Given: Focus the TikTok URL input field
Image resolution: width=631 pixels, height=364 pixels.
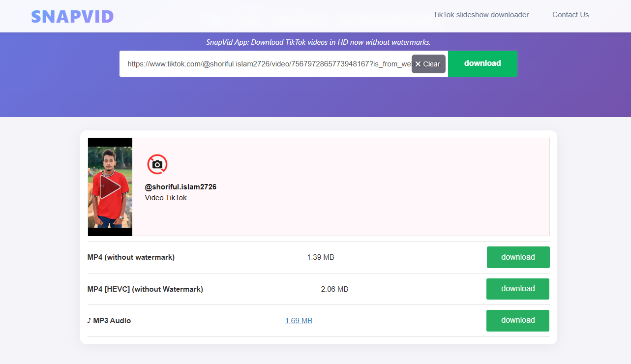Looking at the screenshot, I should (x=266, y=64).
